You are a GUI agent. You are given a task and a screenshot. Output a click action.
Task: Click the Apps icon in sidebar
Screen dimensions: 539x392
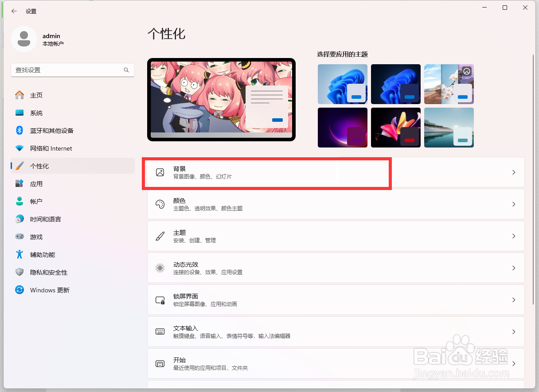point(20,184)
